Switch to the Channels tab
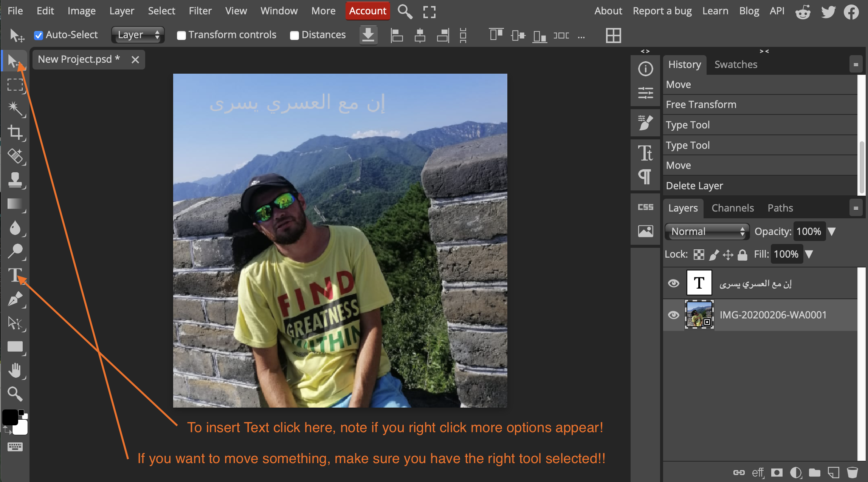The image size is (868, 482). [732, 208]
